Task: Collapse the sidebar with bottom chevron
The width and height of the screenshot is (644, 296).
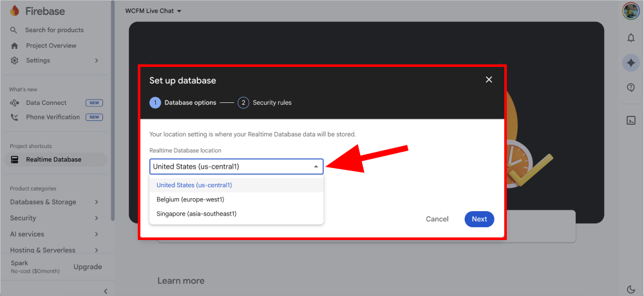Action: pyautogui.click(x=106, y=291)
